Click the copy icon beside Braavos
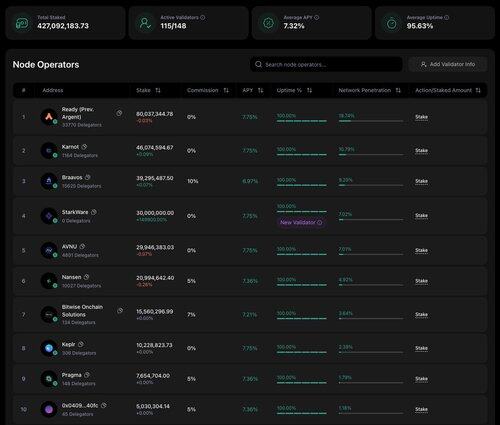Viewport: 500px width, 425px height. (87, 177)
